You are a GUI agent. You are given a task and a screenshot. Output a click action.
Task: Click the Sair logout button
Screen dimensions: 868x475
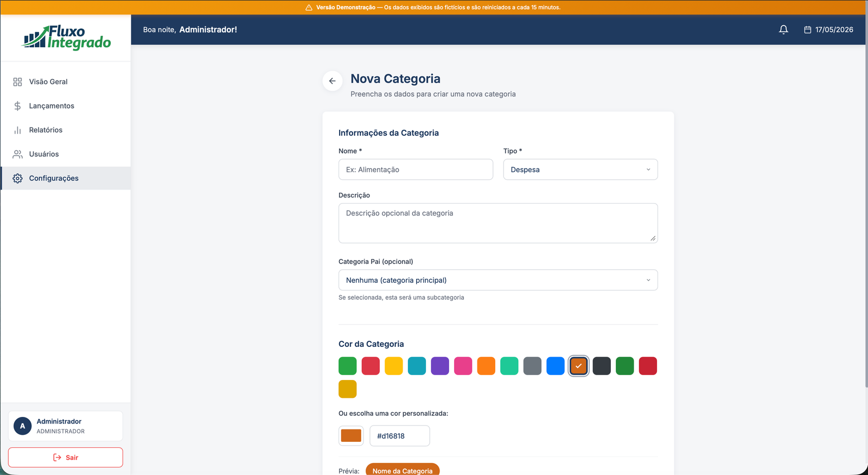66,458
